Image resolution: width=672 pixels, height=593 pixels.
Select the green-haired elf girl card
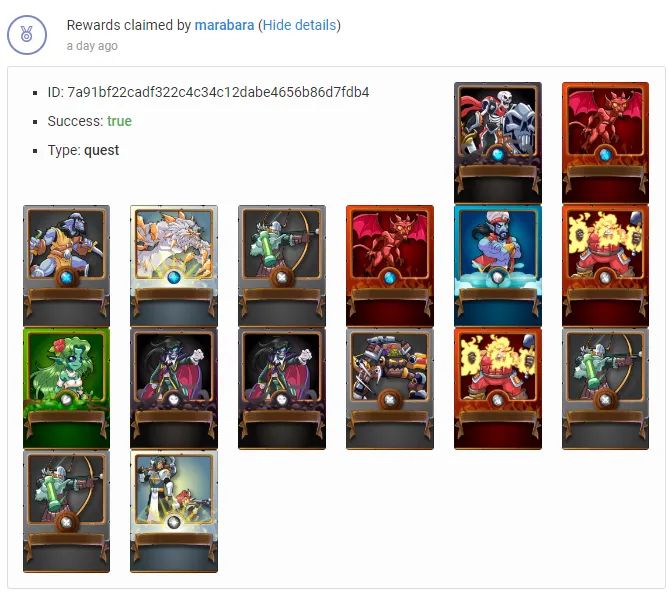click(x=66, y=388)
